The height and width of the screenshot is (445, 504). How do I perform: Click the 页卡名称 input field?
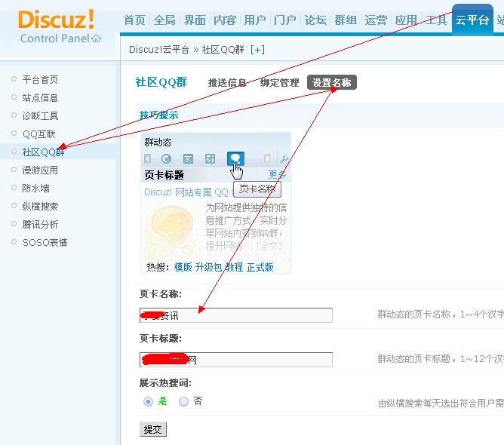(x=236, y=315)
